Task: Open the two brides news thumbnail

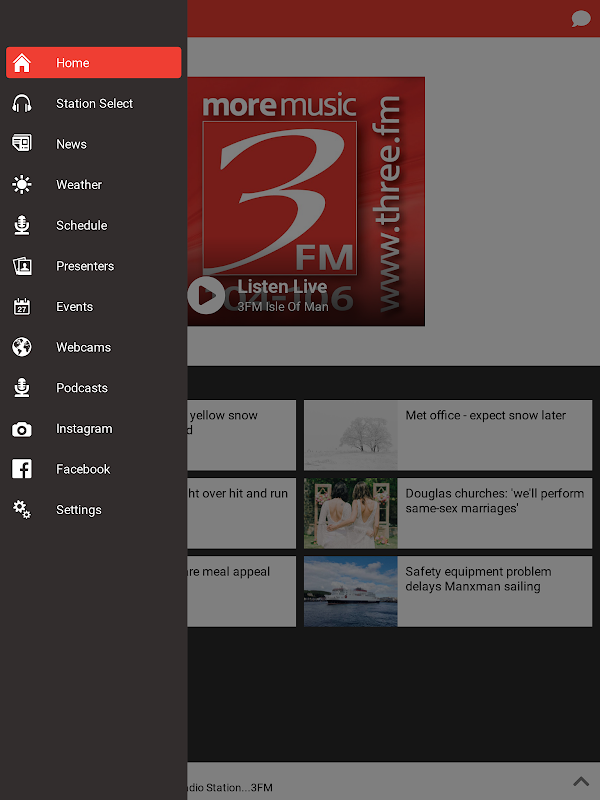Action: click(x=351, y=513)
